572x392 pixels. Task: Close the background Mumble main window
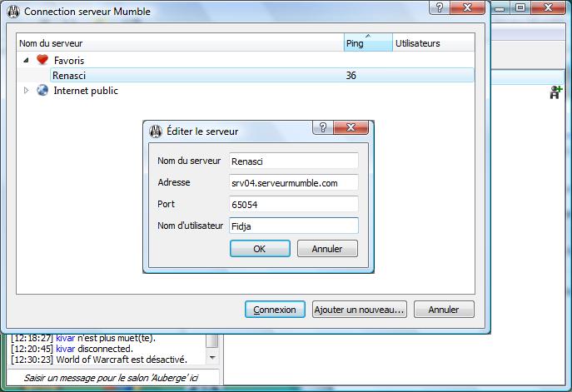[548, 7]
